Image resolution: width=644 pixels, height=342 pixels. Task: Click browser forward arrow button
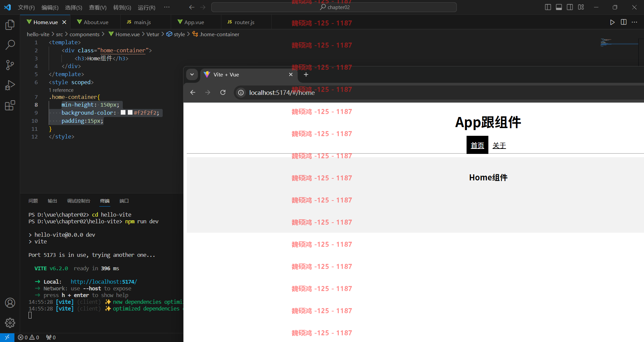pyautogui.click(x=208, y=92)
